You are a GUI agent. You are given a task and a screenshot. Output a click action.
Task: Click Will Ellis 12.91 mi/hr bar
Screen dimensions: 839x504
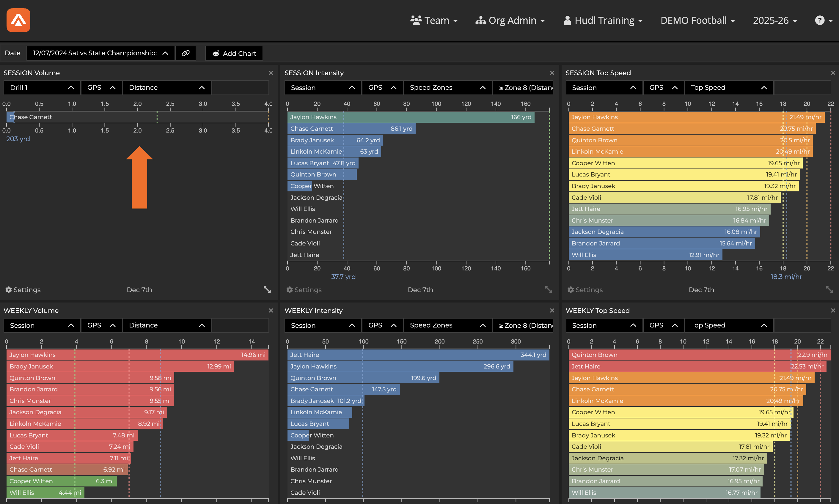[645, 255]
